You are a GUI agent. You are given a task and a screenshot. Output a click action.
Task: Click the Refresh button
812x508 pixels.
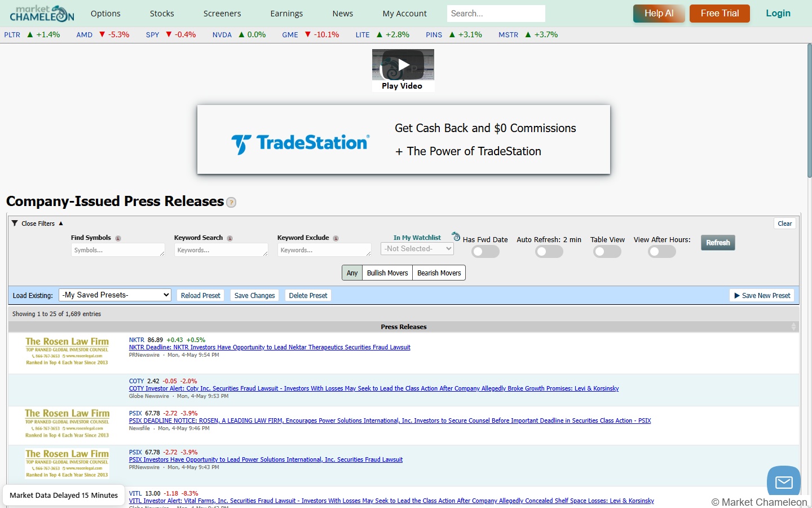[x=718, y=243]
